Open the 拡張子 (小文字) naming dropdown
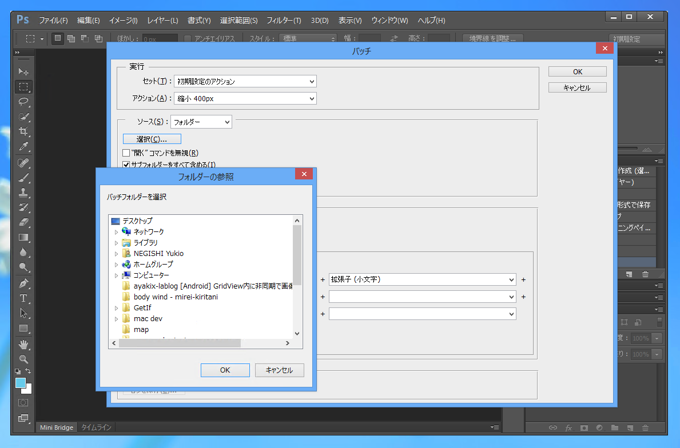Screen dimensions: 680x448 pos(422,279)
